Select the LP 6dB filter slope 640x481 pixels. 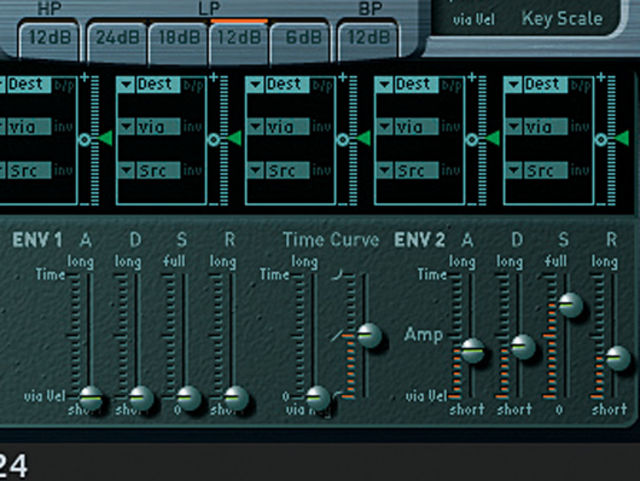[300, 41]
